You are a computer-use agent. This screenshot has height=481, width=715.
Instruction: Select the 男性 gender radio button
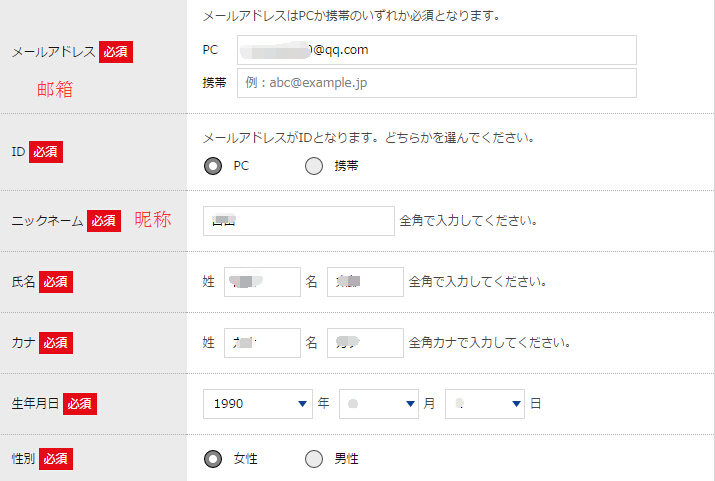point(314,459)
